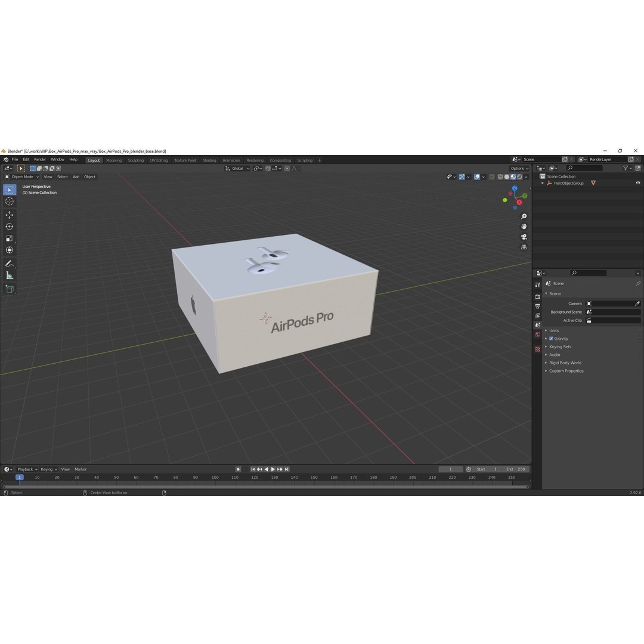
Task: Click the Zoom view magnifier icon
Action: click(524, 216)
